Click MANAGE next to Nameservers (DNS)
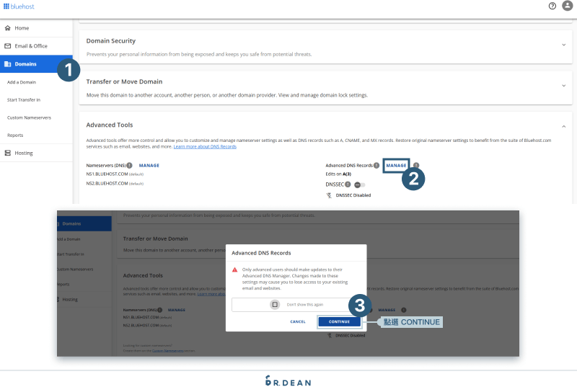 tap(149, 166)
